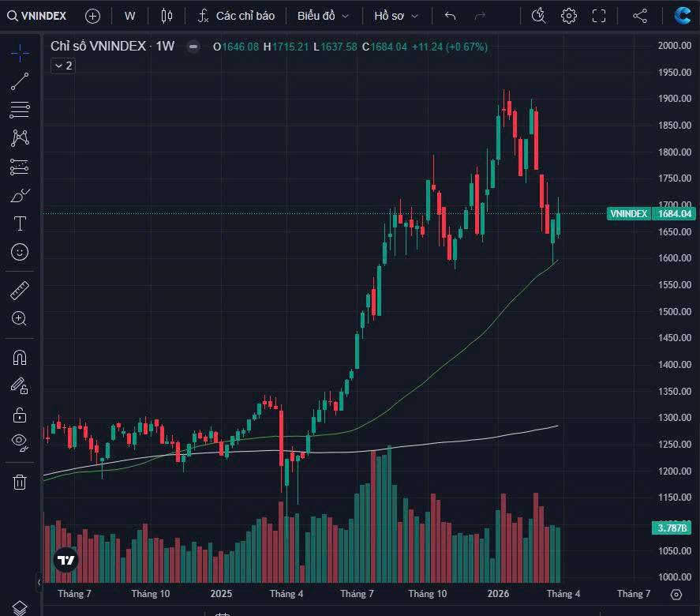Viewport: 700px width, 616px height.
Task: Click the 2025 time axis label
Action: [221, 594]
